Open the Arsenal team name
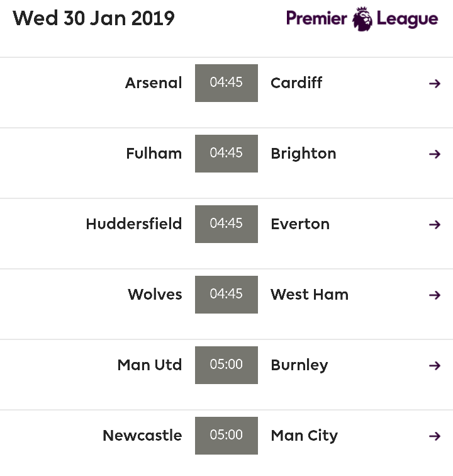 coord(154,83)
